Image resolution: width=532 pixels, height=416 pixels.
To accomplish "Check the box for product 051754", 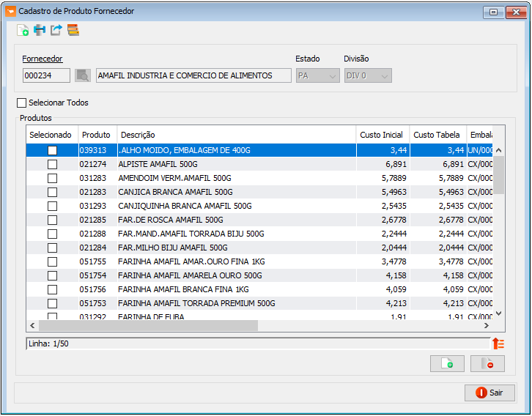I will (52, 275).
